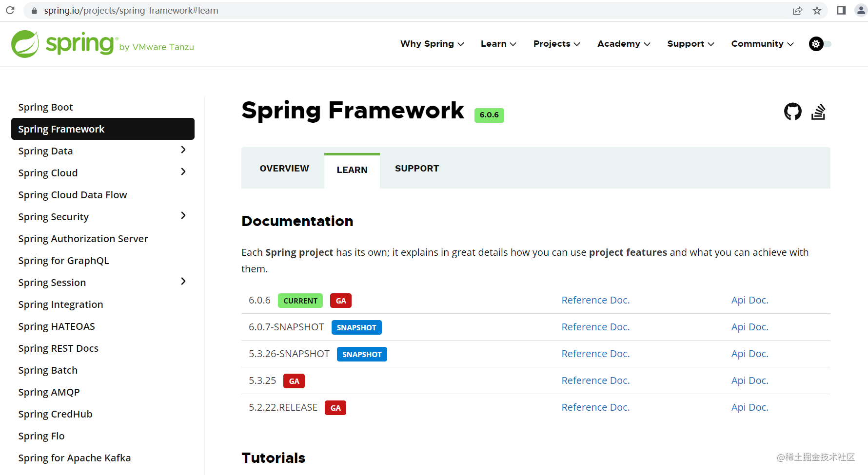Image resolution: width=868 pixels, height=475 pixels.
Task: Expand the Spring Security submenu chevron
Action: (x=183, y=215)
